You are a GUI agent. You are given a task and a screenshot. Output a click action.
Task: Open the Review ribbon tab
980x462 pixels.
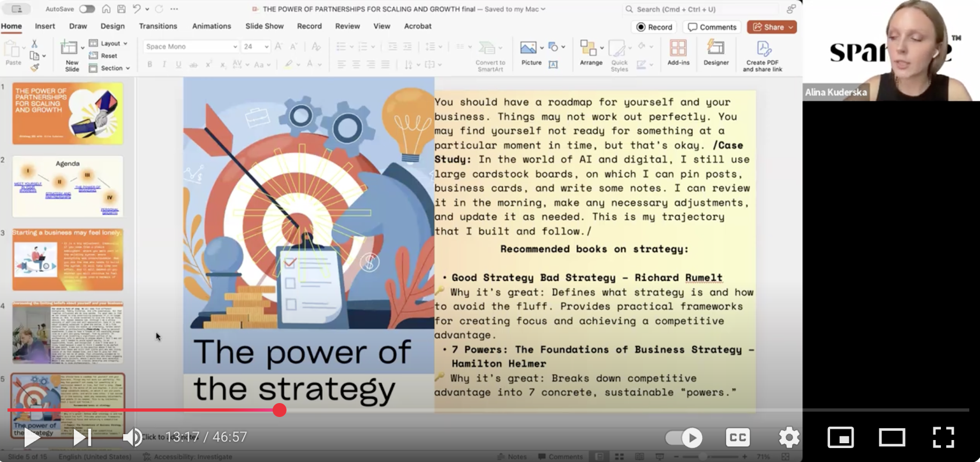(348, 26)
